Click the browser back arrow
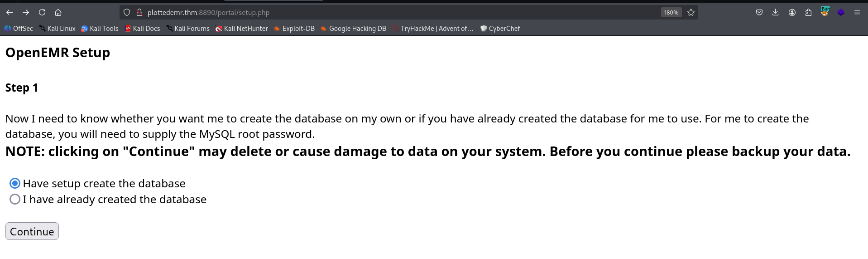Image resolution: width=868 pixels, height=259 pixels. click(10, 12)
